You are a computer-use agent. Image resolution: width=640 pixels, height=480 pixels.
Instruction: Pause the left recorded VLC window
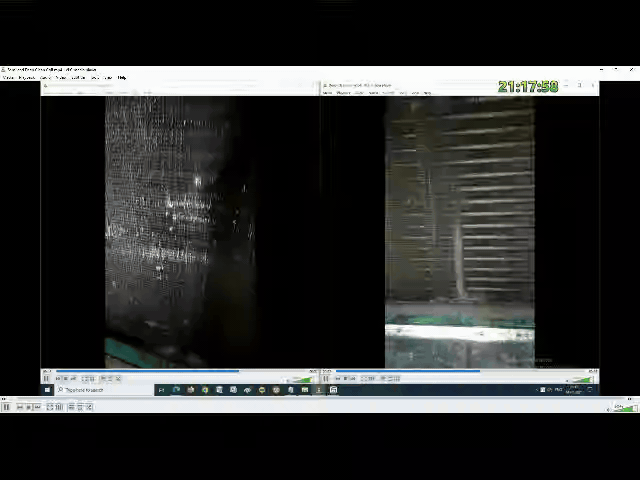point(46,378)
